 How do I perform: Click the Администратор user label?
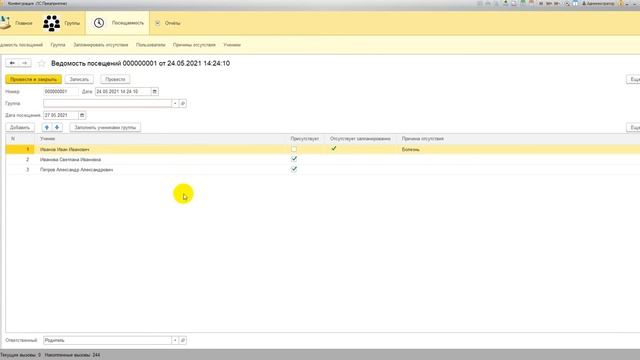pos(598,3)
